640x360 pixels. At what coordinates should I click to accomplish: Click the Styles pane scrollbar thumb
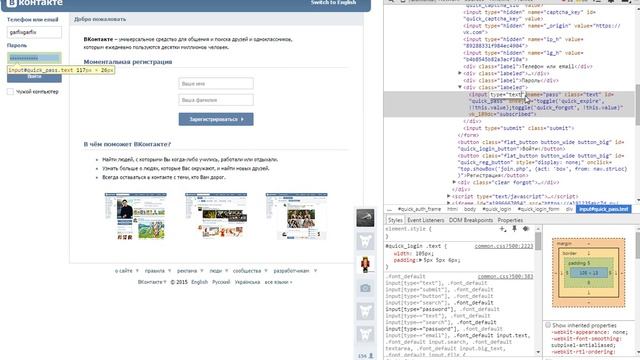(x=538, y=241)
